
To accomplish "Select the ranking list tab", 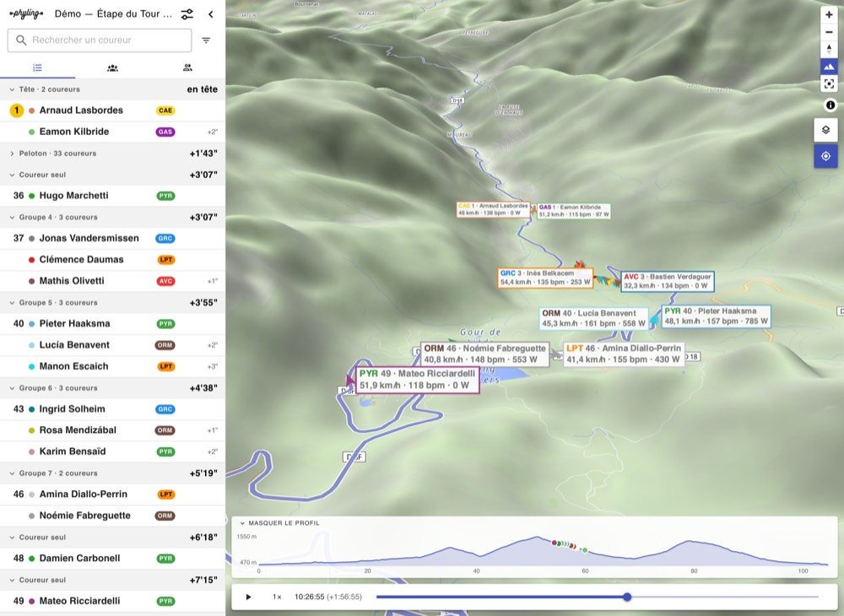I will pos(37,68).
